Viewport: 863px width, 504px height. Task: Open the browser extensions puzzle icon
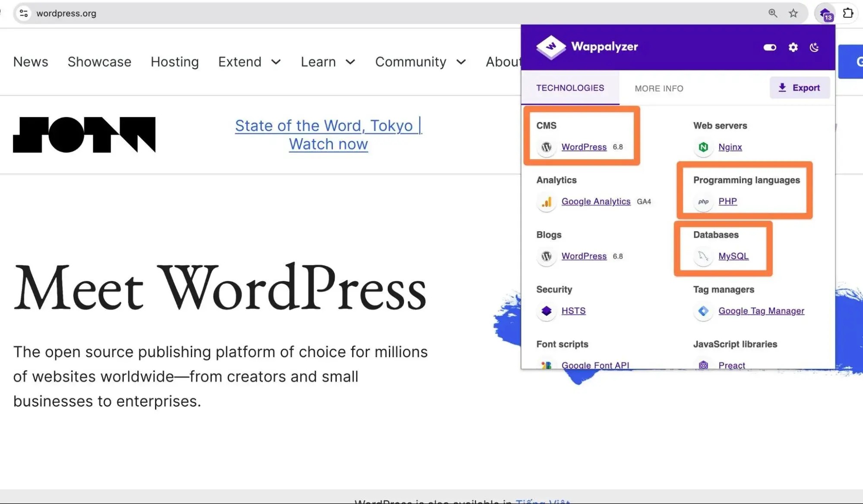[x=848, y=13]
